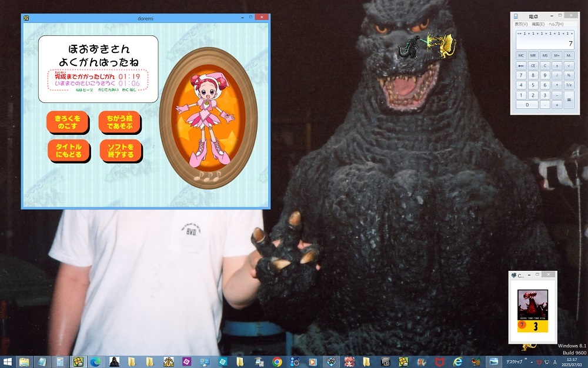Click calculator 1/x reciprocal key
This screenshot has width=588, height=368.
pos(569,85)
